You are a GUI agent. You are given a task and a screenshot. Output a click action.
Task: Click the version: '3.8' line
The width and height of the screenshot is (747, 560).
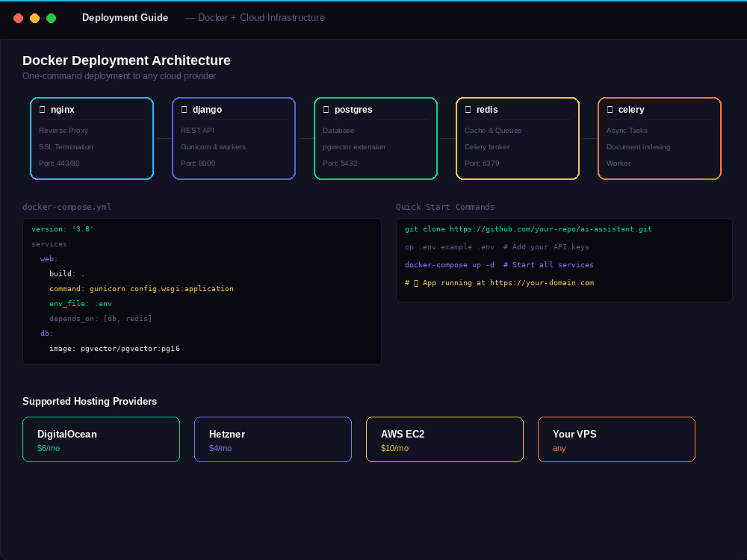[63, 229]
